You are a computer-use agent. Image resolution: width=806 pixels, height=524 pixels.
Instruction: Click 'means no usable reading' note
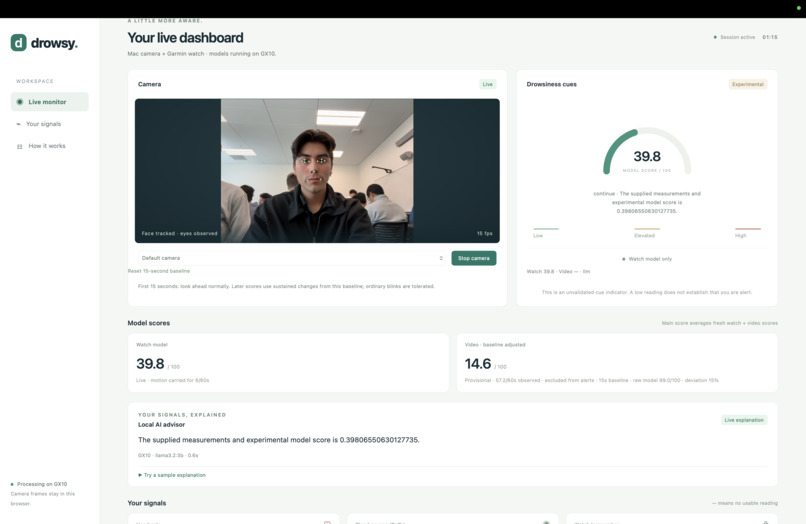tap(745, 503)
